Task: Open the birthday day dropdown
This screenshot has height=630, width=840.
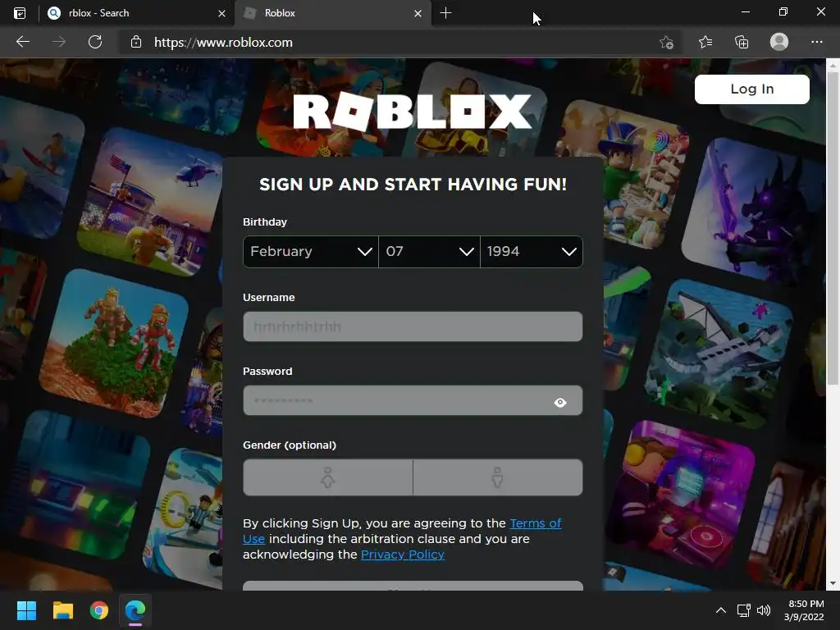Action: pos(429,252)
